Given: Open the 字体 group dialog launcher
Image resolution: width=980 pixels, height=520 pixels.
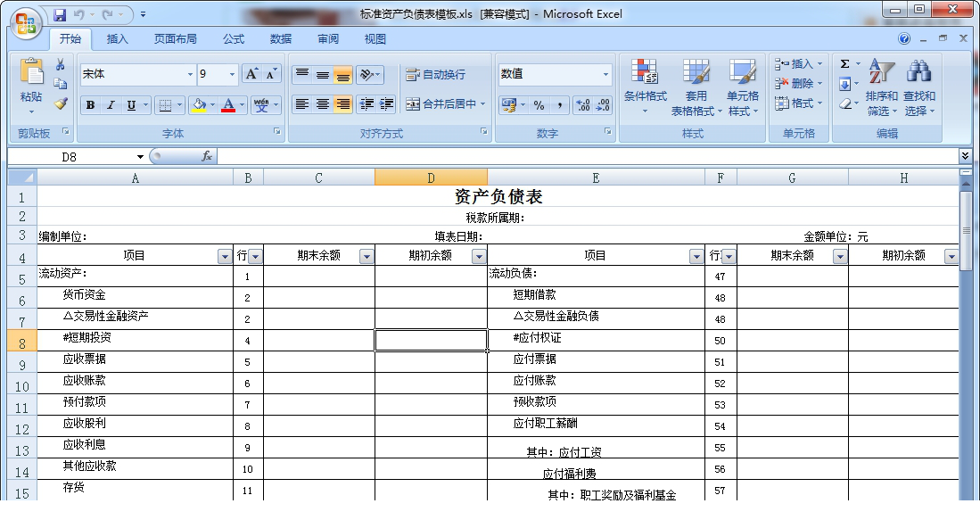Looking at the screenshot, I should point(276,131).
